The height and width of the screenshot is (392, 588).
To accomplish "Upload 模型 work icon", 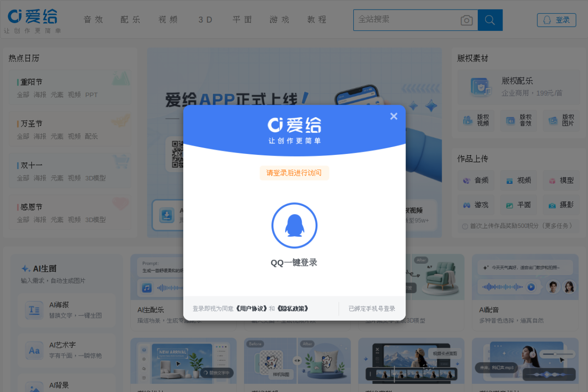I will tap(552, 181).
